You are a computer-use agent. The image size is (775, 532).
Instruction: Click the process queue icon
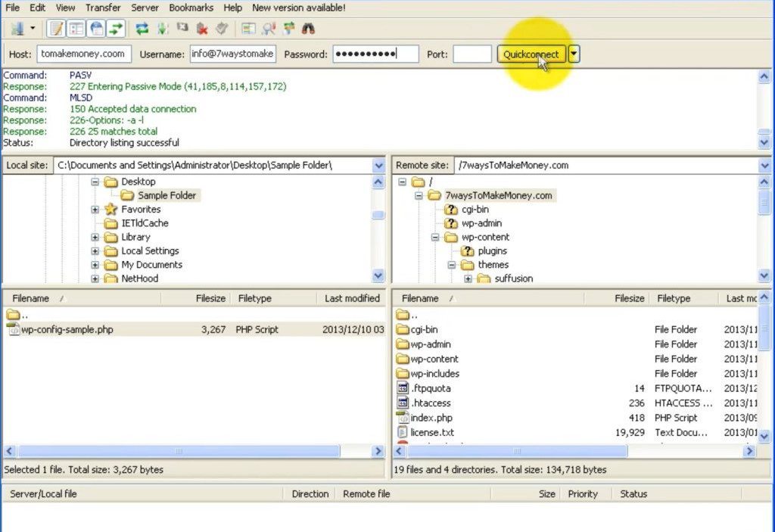[162, 30]
